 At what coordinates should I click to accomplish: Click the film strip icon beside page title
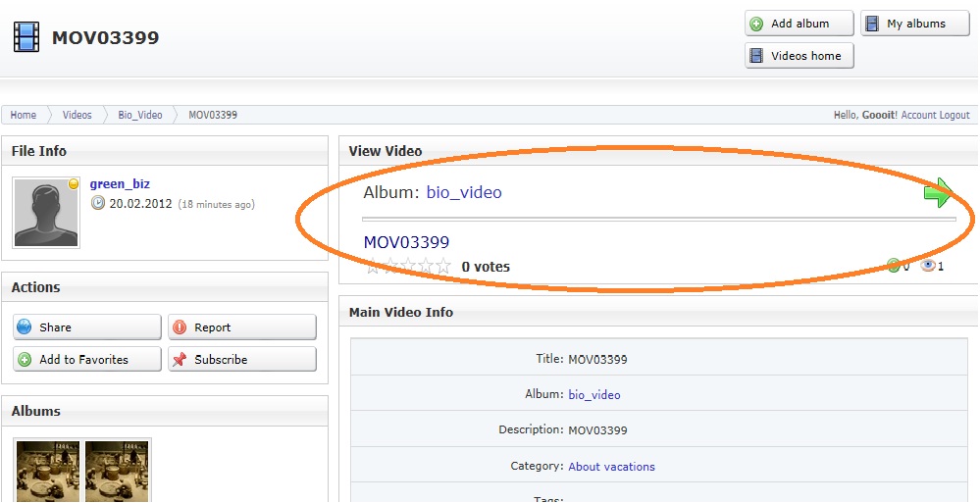click(26, 37)
